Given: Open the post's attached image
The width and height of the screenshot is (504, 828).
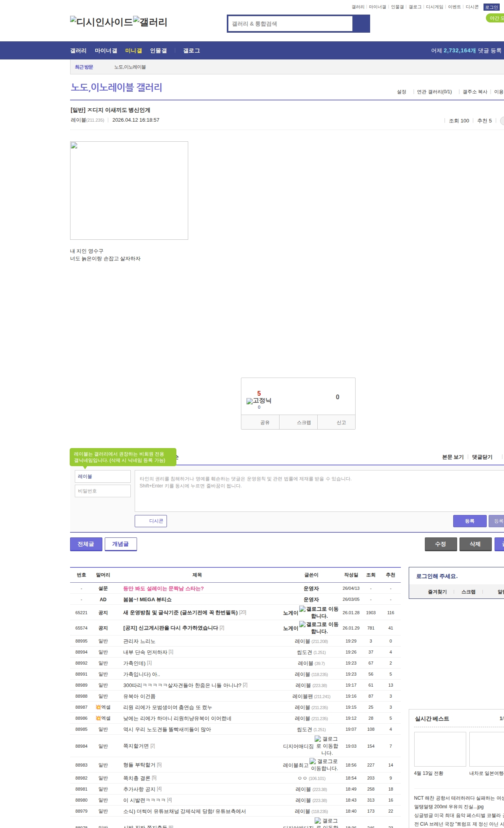Looking at the screenshot, I should (129, 191).
